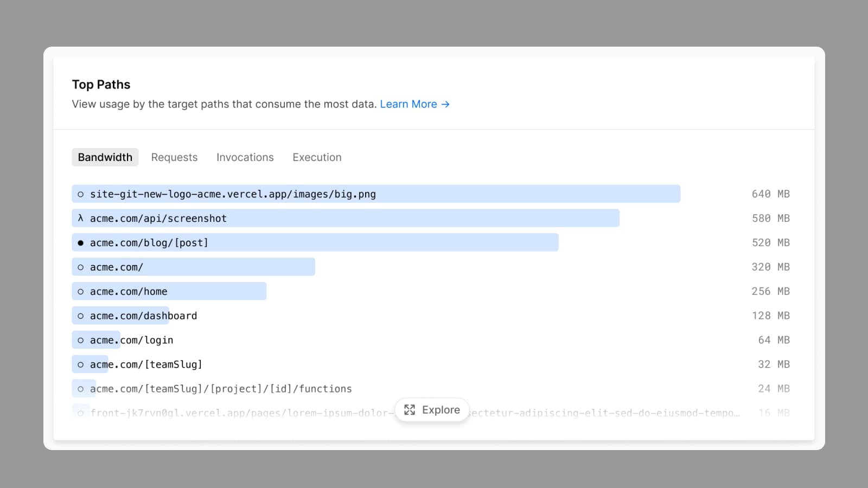This screenshot has width=868, height=488.
Task: Select the faded front-jk7rvn0gl.vercel.app path row
Action: [x=239, y=413]
